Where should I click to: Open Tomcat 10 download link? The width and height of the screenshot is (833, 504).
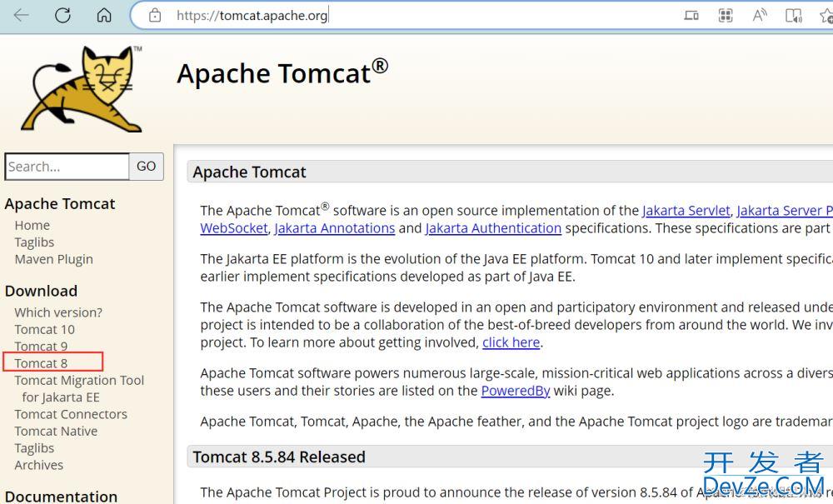click(45, 329)
